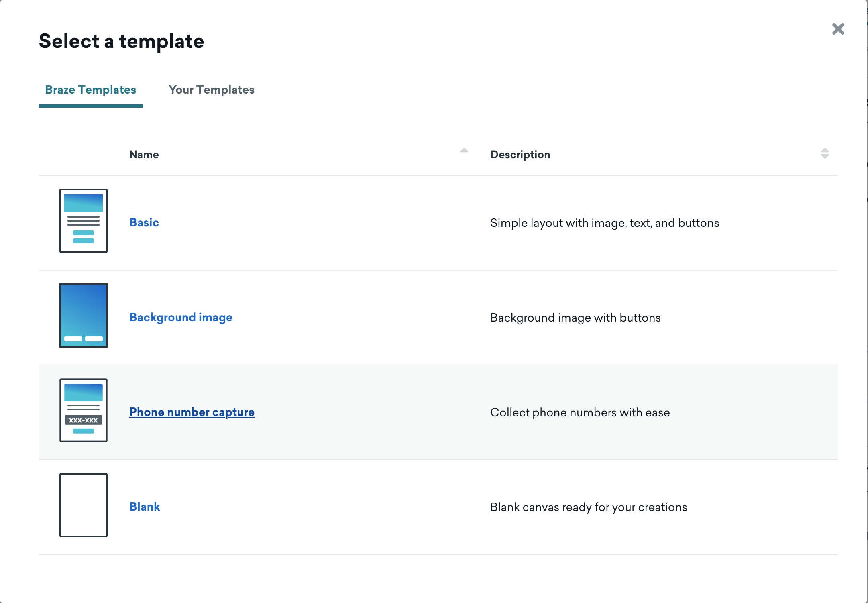Click the Phone number capture template icon
Image resolution: width=868 pixels, height=603 pixels.
83,410
